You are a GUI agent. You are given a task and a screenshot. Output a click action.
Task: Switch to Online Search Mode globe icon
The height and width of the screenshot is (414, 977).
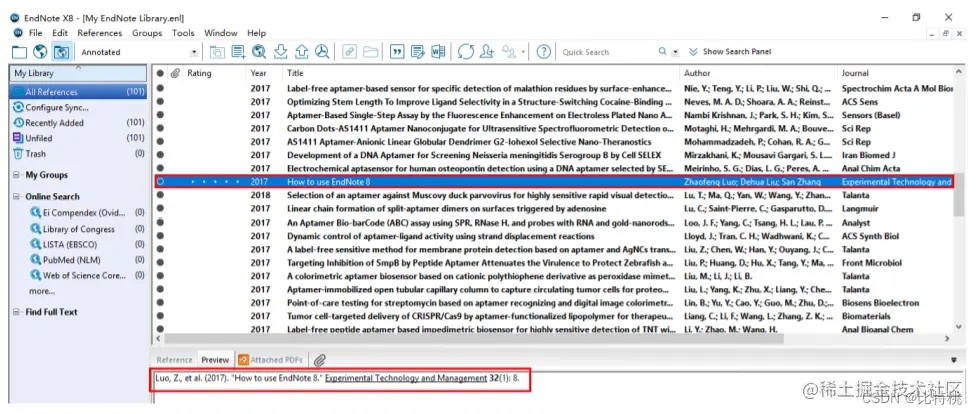point(40,52)
